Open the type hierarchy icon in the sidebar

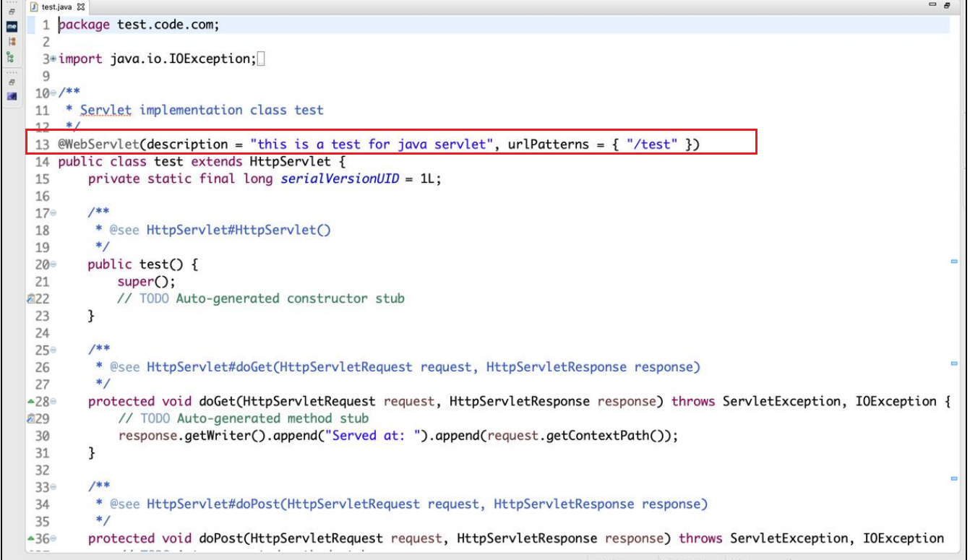[x=12, y=41]
